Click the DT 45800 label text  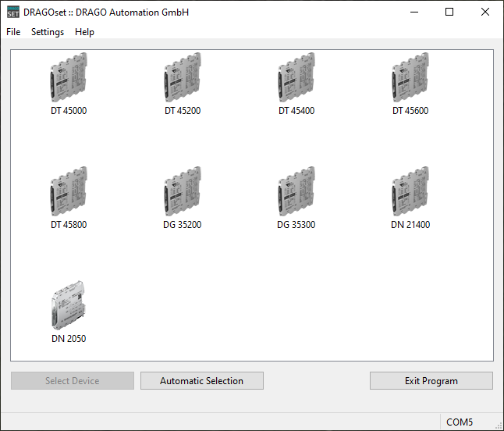pos(69,225)
